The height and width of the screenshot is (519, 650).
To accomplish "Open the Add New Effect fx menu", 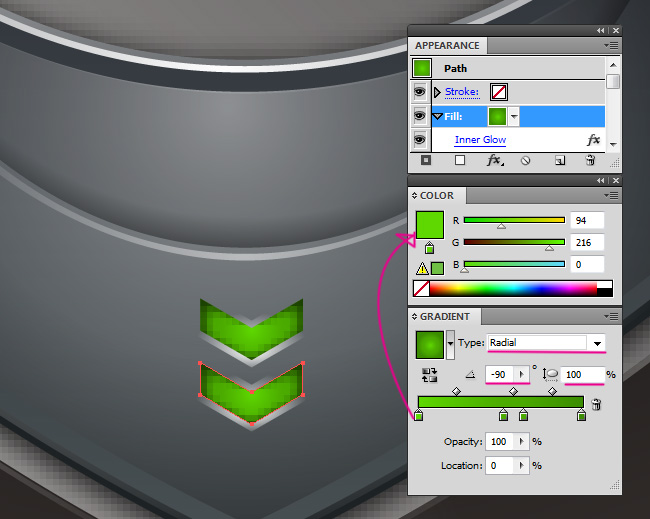I will tap(494, 160).
